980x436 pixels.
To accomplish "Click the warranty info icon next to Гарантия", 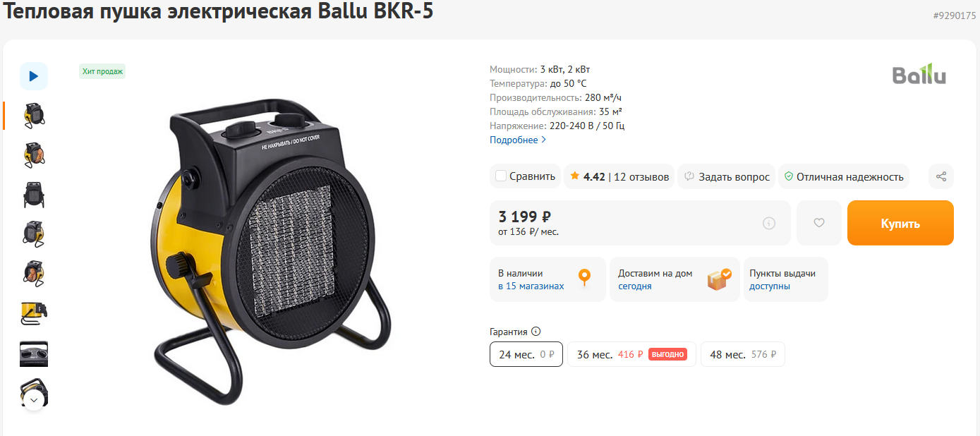I will click(x=536, y=332).
